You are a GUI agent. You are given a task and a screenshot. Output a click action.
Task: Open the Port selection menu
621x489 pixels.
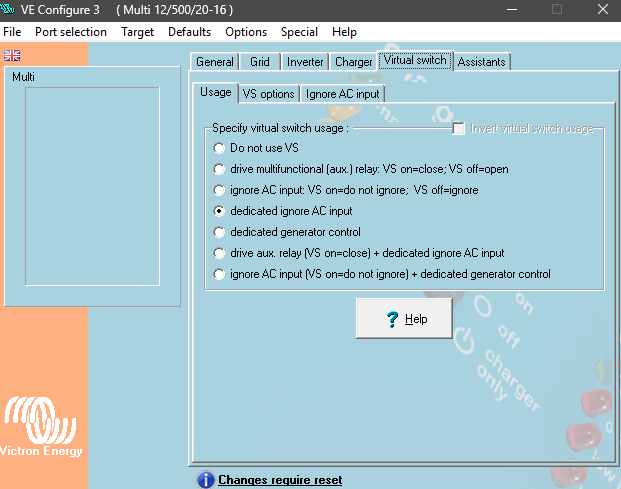pos(71,32)
